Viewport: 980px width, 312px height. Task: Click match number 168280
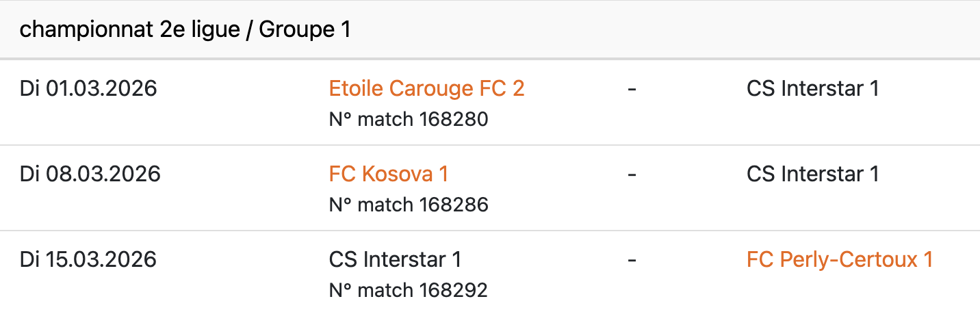[x=454, y=120]
